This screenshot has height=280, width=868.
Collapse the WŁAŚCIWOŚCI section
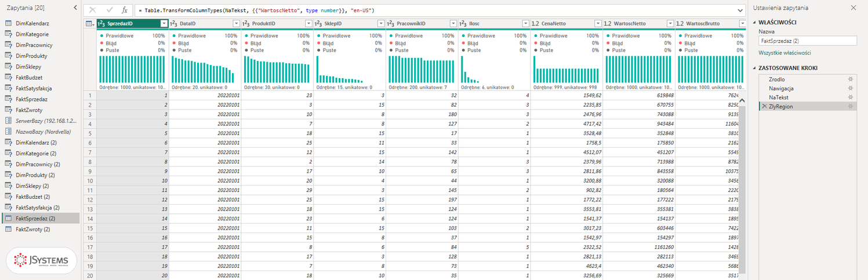(754, 22)
